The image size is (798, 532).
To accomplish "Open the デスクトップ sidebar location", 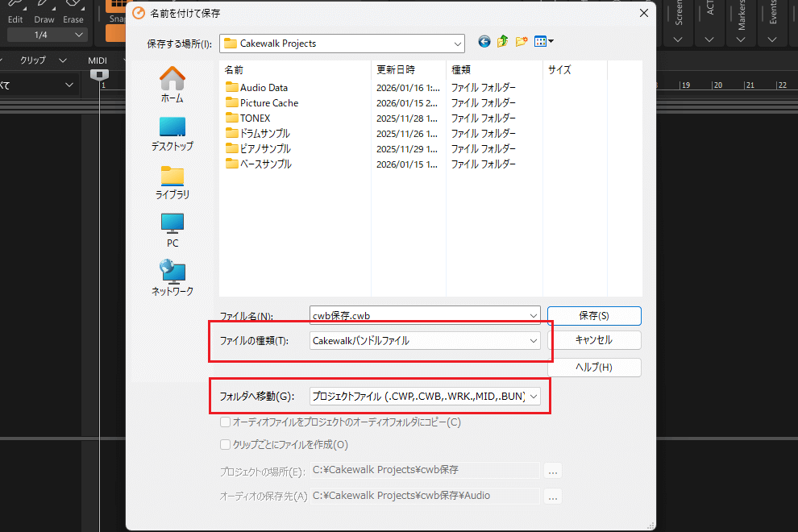I will click(x=172, y=134).
